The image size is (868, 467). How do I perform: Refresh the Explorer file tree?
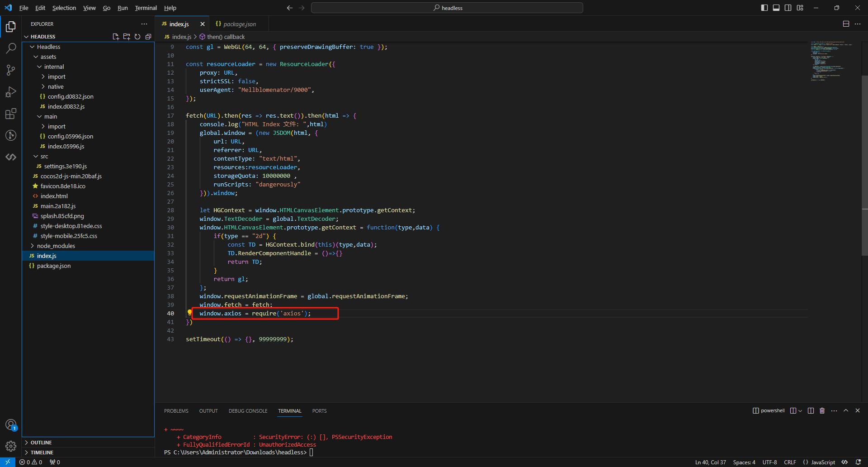click(x=137, y=37)
